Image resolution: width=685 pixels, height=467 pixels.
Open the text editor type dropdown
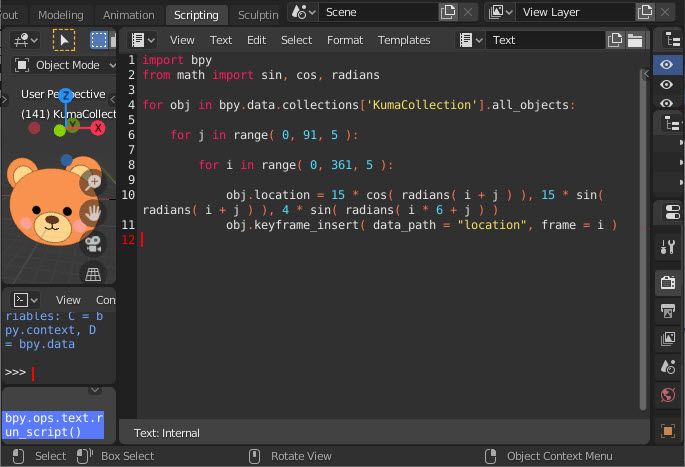point(144,40)
